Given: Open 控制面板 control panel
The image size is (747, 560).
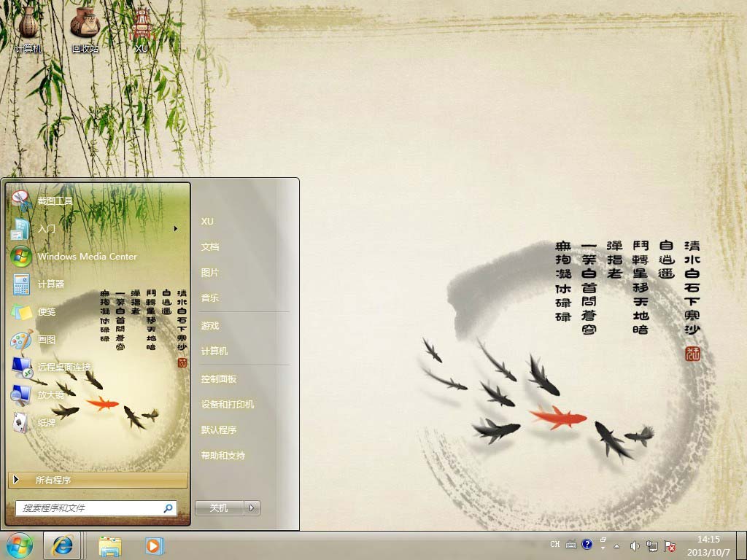Looking at the screenshot, I should pyautogui.click(x=219, y=379).
